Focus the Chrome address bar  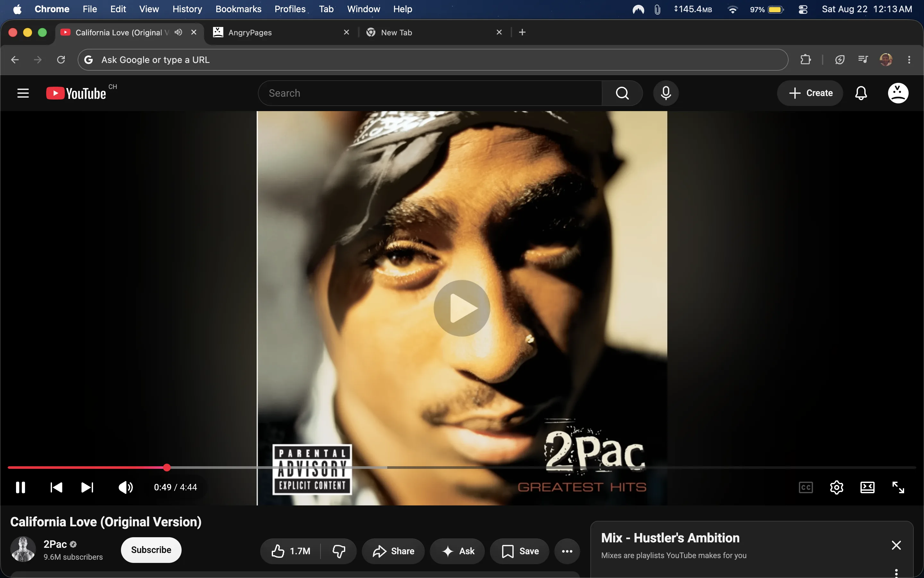coord(433,60)
